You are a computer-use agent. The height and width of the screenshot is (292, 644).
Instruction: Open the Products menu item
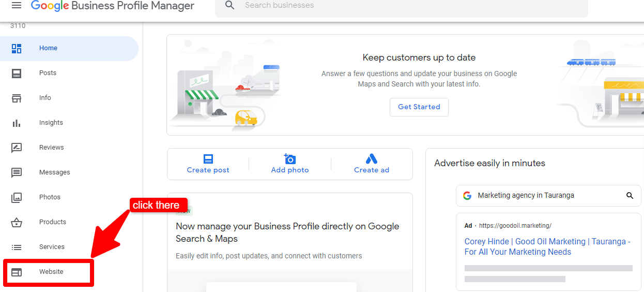(x=69, y=222)
